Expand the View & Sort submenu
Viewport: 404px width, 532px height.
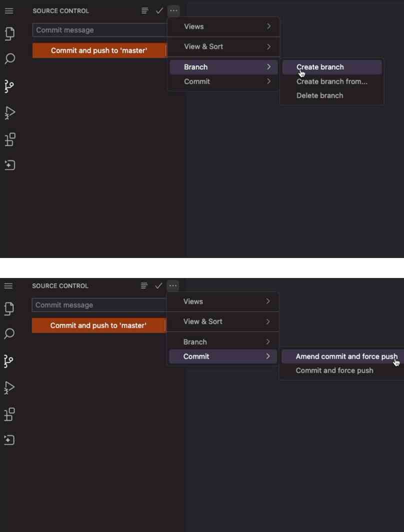[223, 46]
